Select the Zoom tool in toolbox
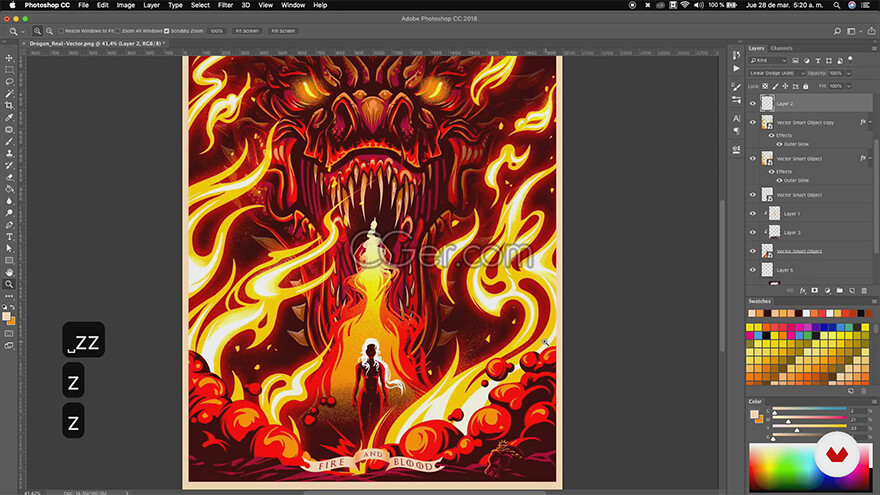 [x=9, y=285]
